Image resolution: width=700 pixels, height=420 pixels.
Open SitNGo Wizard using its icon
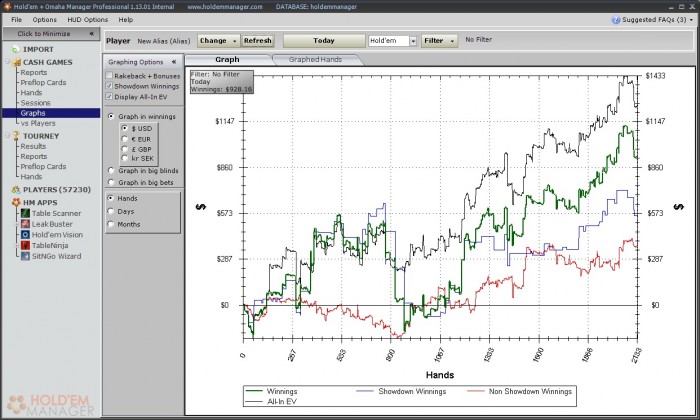point(24,256)
